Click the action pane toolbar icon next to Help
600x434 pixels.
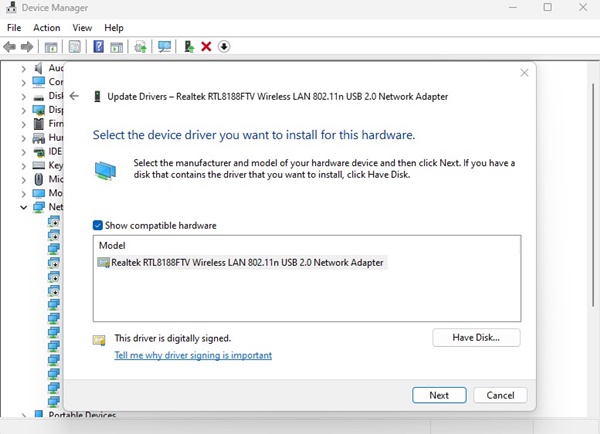[117, 47]
